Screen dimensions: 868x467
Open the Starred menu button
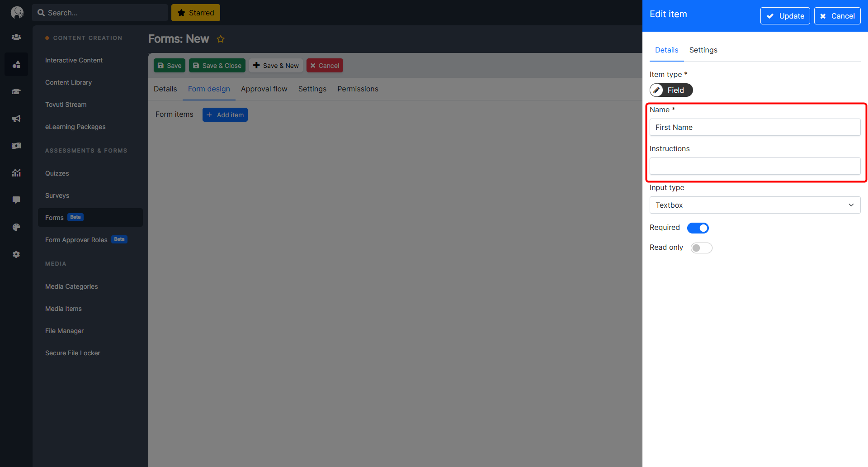coord(196,13)
